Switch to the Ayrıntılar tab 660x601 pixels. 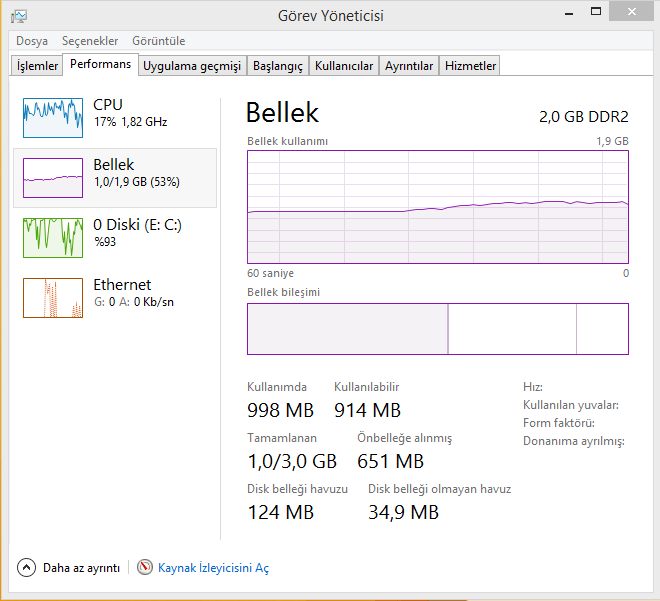click(x=409, y=66)
